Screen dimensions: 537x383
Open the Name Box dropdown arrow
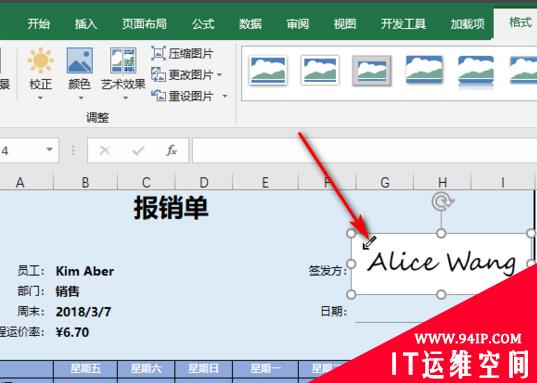[x=50, y=150]
